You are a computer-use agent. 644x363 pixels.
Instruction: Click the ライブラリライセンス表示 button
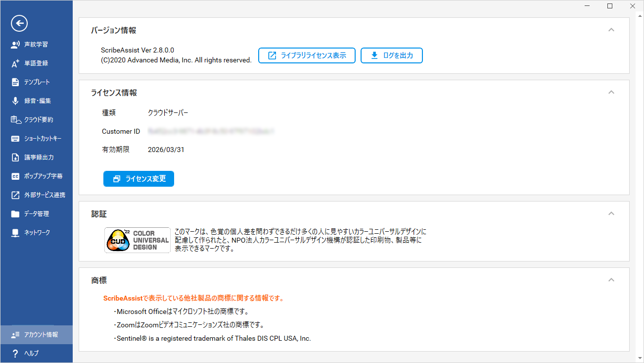pyautogui.click(x=307, y=55)
